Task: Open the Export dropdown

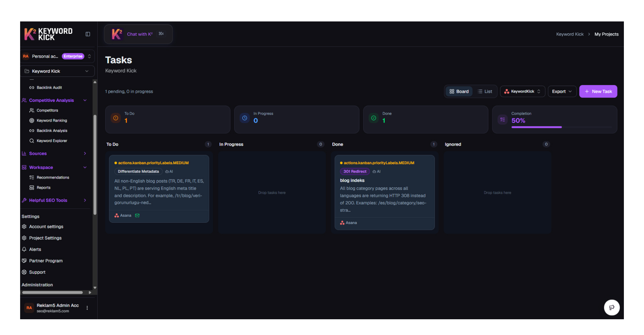Action: pyautogui.click(x=562, y=91)
